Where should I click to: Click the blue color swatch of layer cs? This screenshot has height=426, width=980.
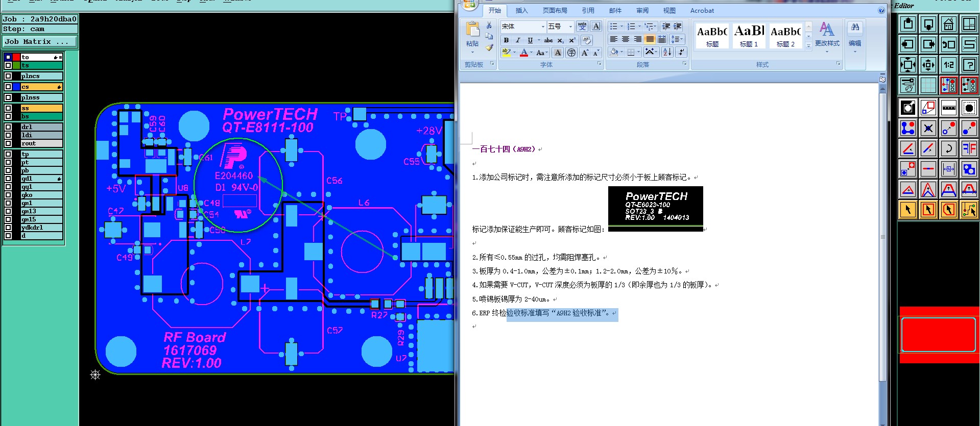(x=16, y=87)
